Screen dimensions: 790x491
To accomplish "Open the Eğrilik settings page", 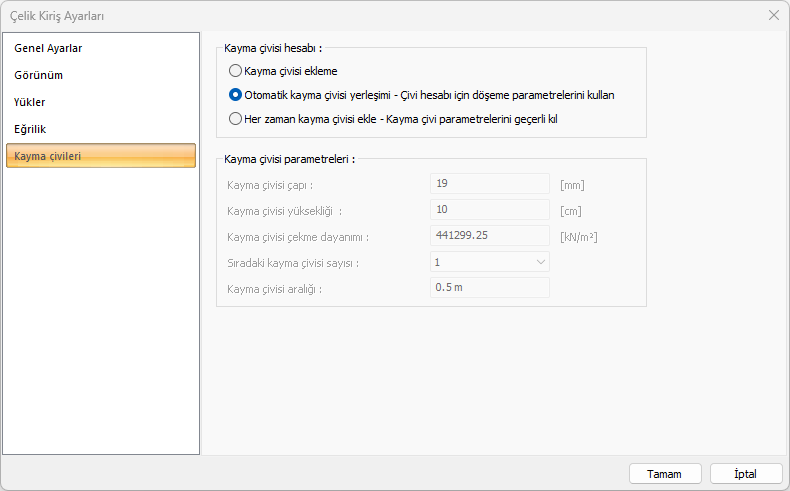I will pyautogui.click(x=31, y=129).
